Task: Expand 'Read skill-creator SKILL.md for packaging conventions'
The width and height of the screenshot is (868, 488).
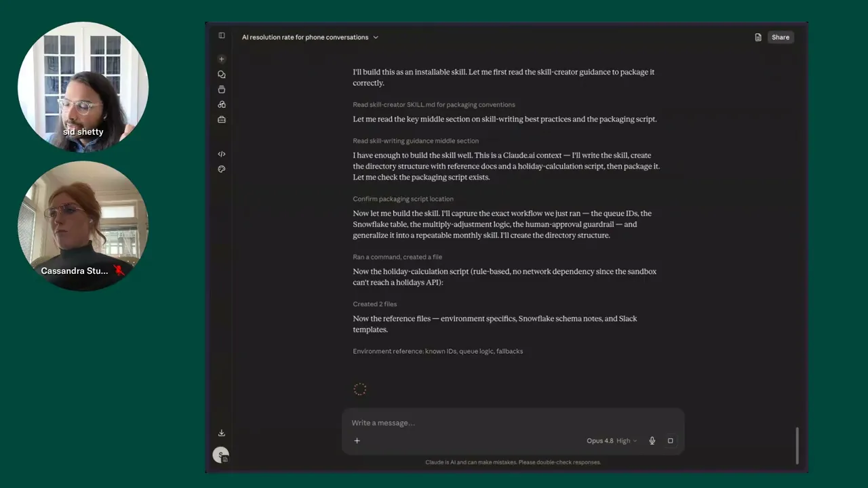Action: click(x=434, y=104)
